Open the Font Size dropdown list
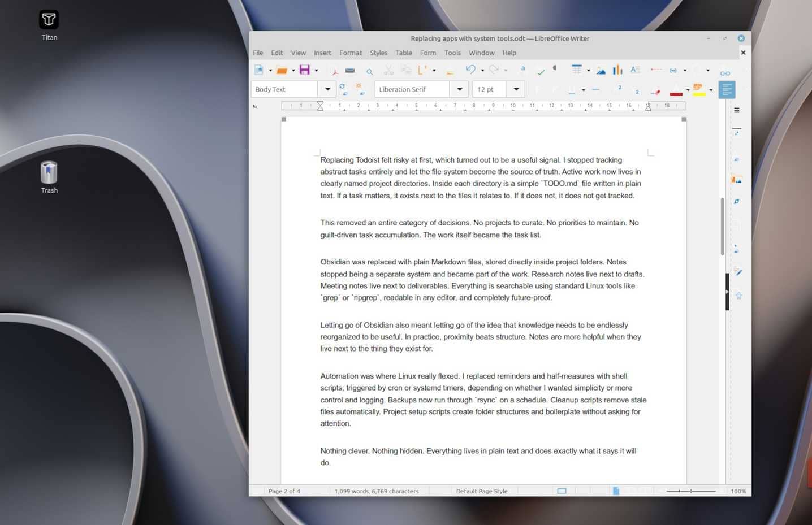 click(516, 89)
